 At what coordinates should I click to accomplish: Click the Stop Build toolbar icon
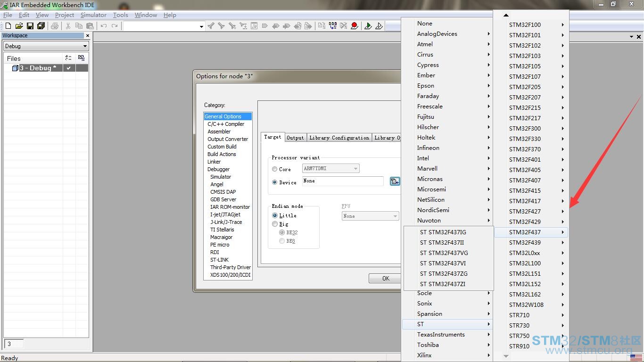[x=344, y=26]
